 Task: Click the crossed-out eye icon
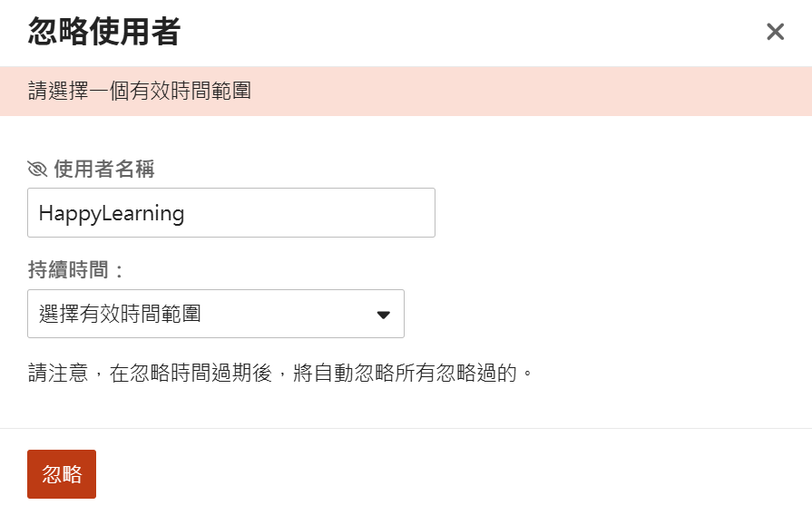37,168
